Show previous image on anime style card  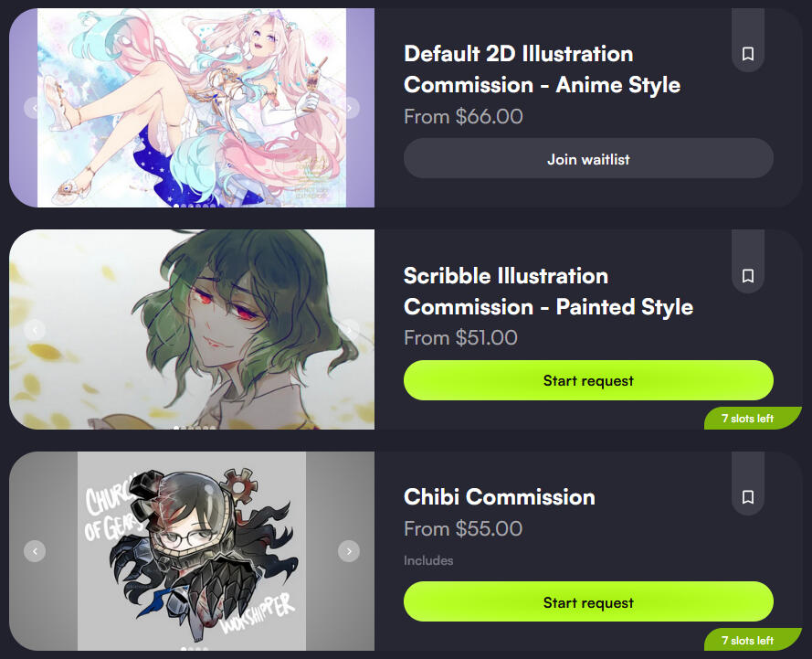coord(35,108)
